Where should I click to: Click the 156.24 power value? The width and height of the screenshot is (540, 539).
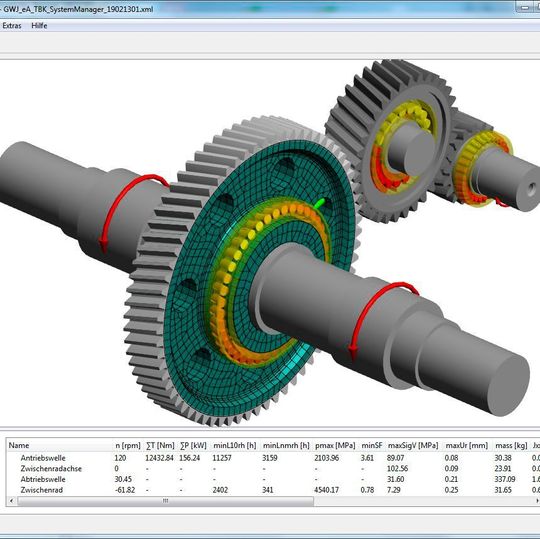(x=190, y=458)
